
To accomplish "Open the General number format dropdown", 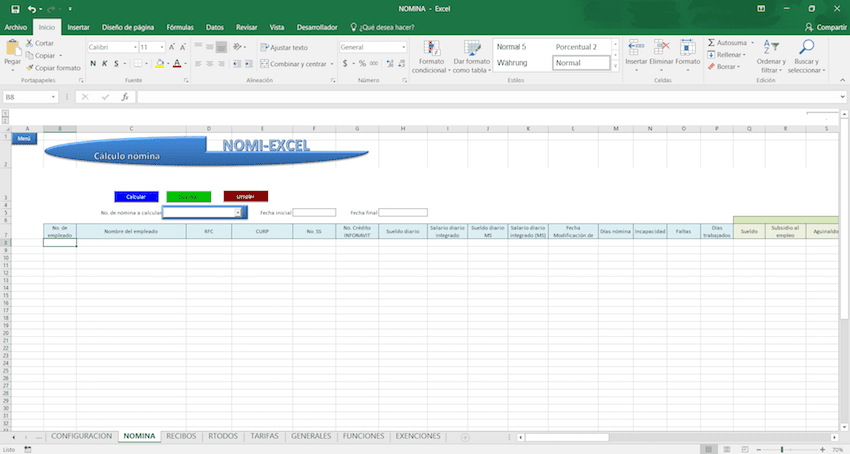I will tap(403, 47).
